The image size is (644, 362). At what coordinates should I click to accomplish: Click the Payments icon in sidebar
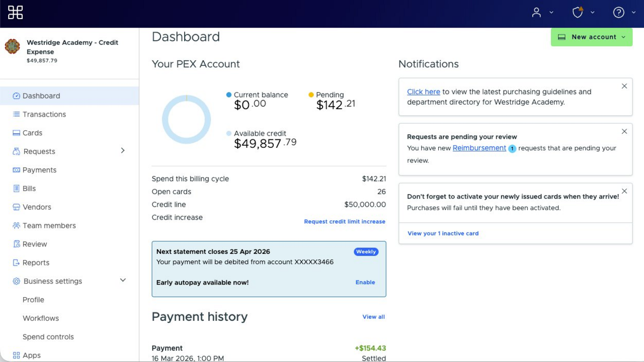(x=16, y=170)
